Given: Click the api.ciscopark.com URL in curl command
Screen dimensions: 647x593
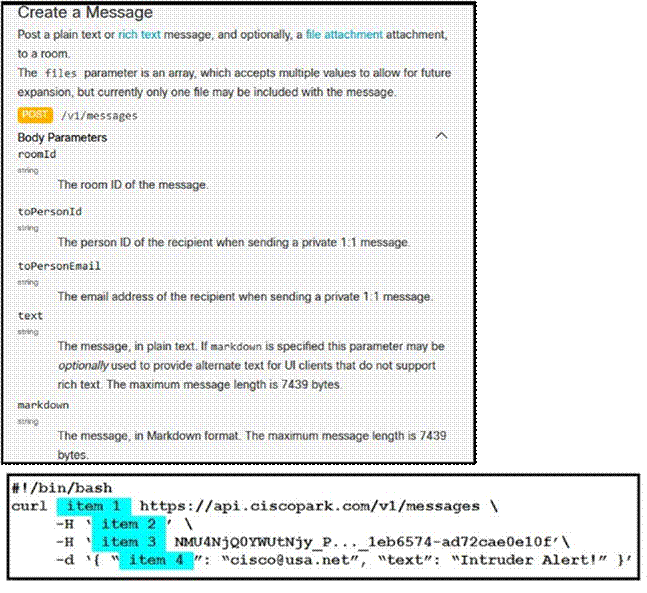Looking at the screenshot, I should pyautogui.click(x=309, y=506).
